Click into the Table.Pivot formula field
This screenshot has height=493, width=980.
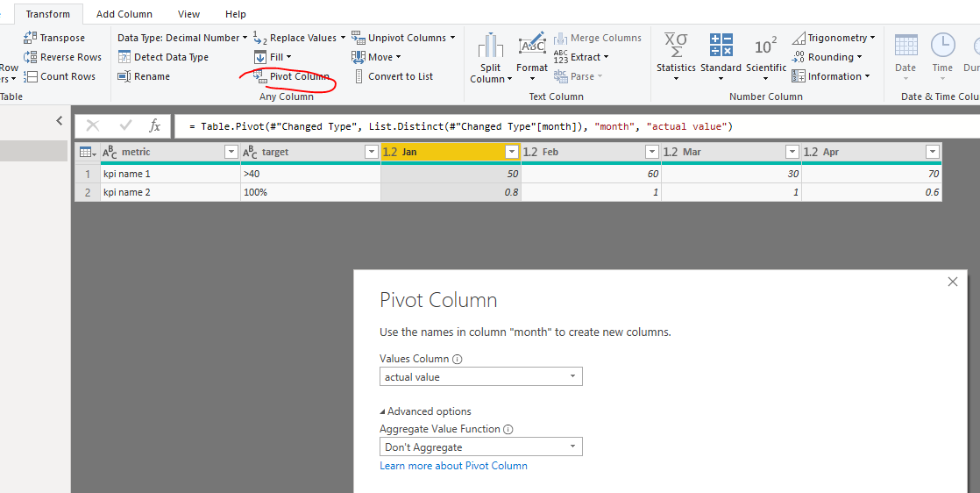click(x=577, y=126)
